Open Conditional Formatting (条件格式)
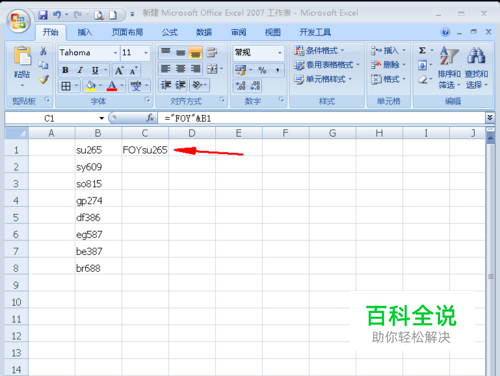 319,51
